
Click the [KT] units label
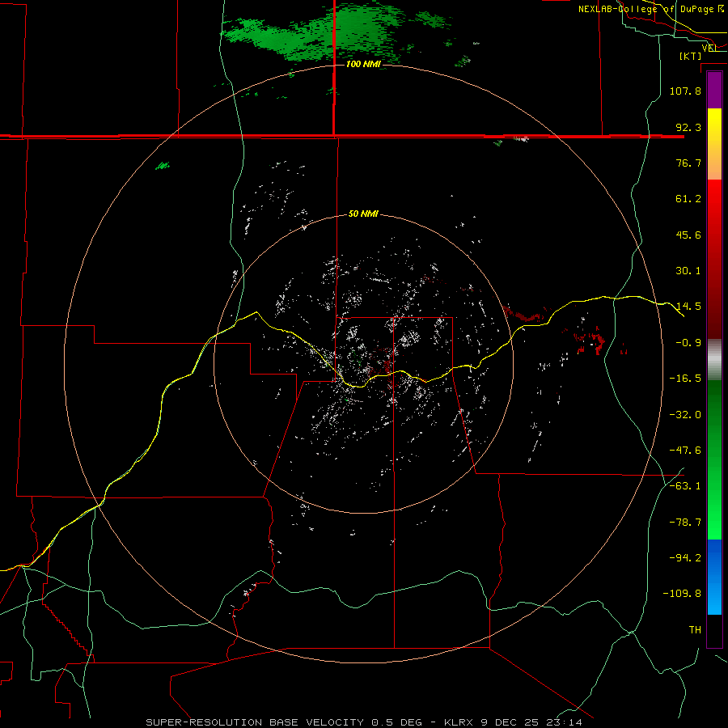691,56
